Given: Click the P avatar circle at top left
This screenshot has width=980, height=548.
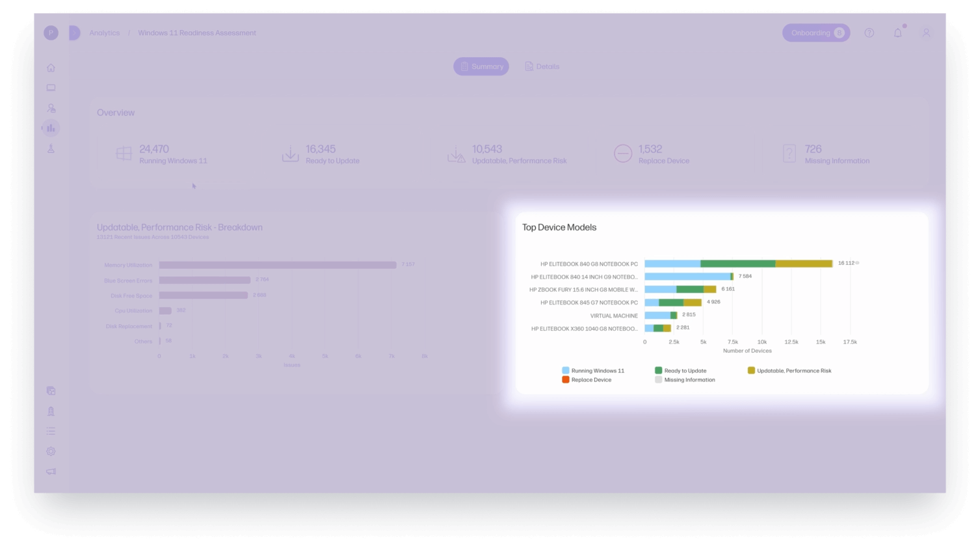Looking at the screenshot, I should pos(51,33).
